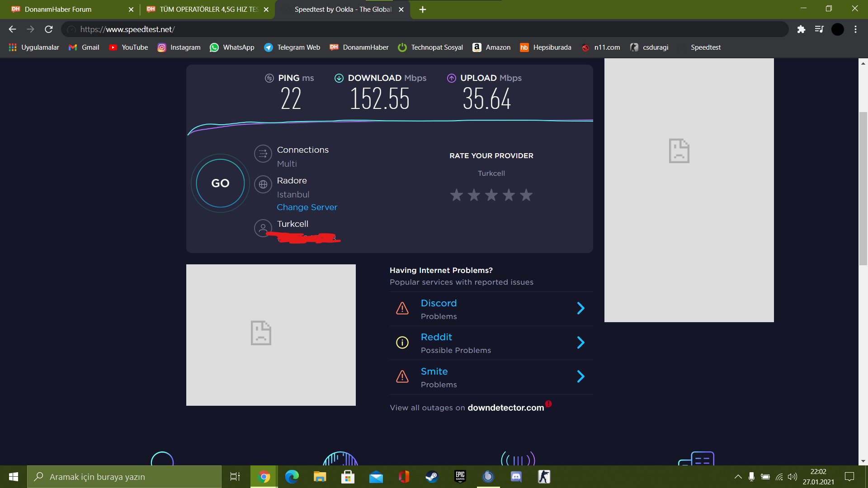Viewport: 868px width, 488px height.
Task: Open the Change Server link
Action: pos(307,207)
